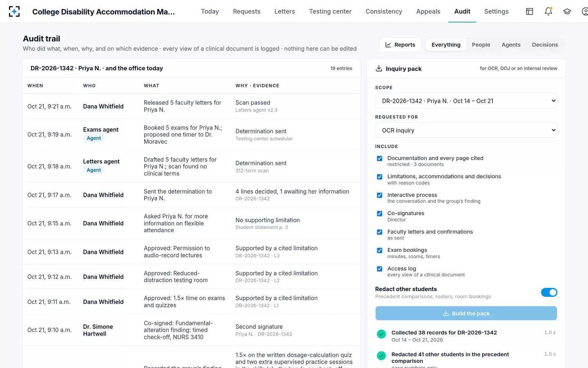Turn off Redact other students switch
The width and height of the screenshot is (588, 368).
point(549,292)
